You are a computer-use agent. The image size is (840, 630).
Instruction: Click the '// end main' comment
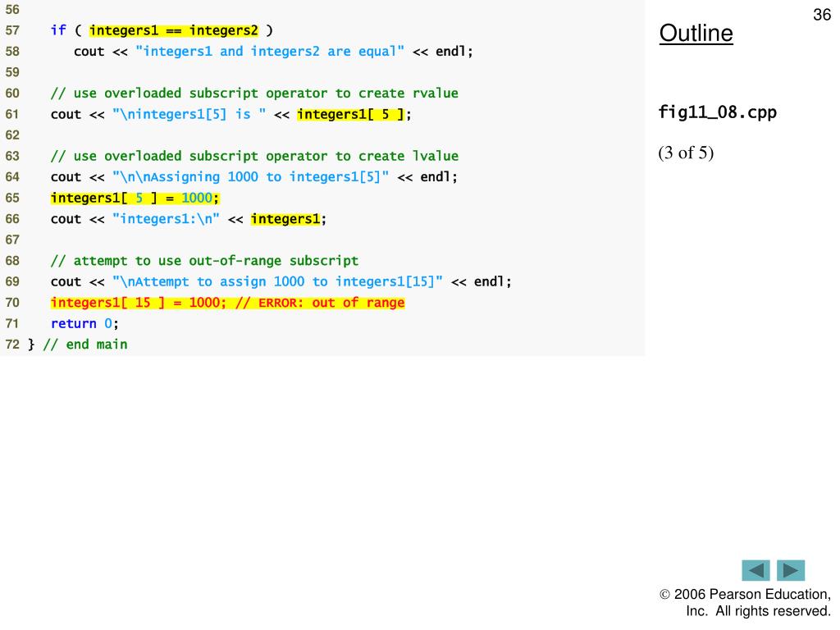click(85, 345)
